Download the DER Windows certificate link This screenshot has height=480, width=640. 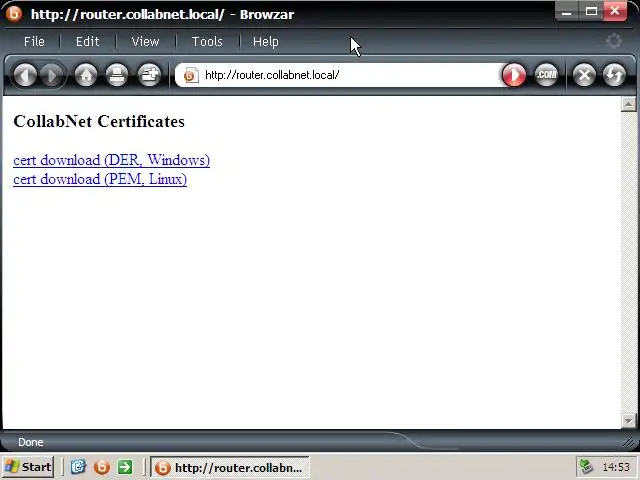click(x=111, y=160)
